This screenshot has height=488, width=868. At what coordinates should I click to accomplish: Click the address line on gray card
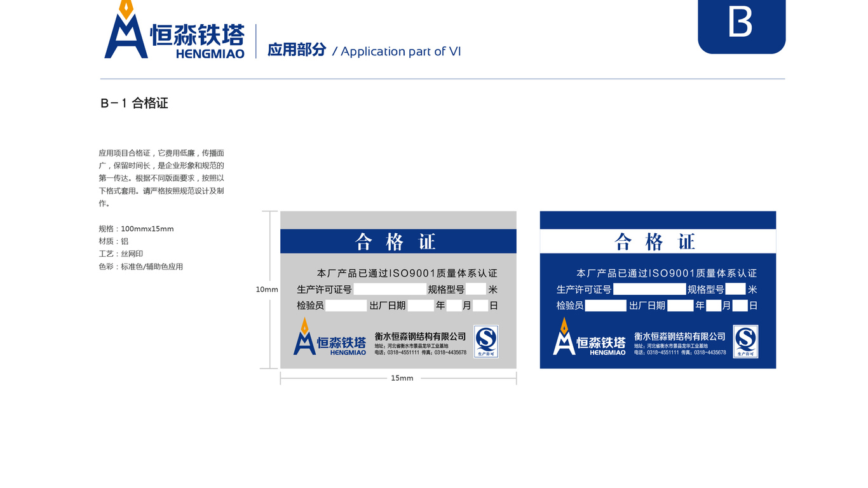click(412, 346)
